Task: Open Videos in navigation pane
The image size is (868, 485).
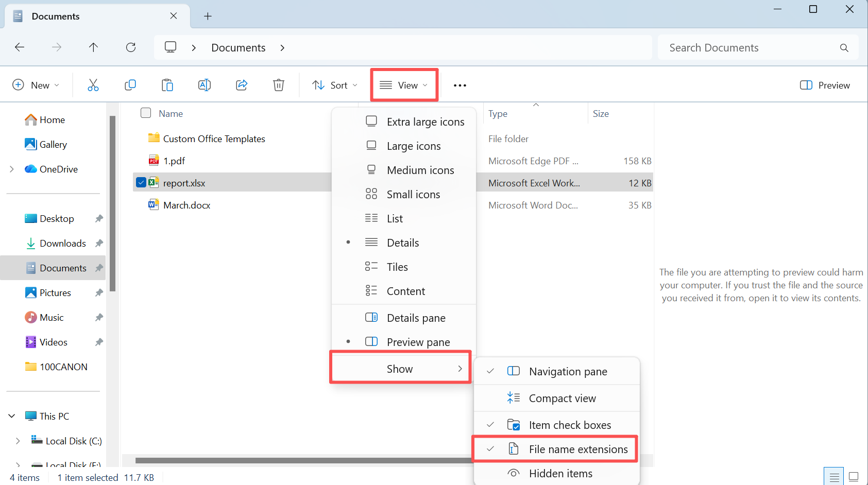Action: pyautogui.click(x=46, y=342)
